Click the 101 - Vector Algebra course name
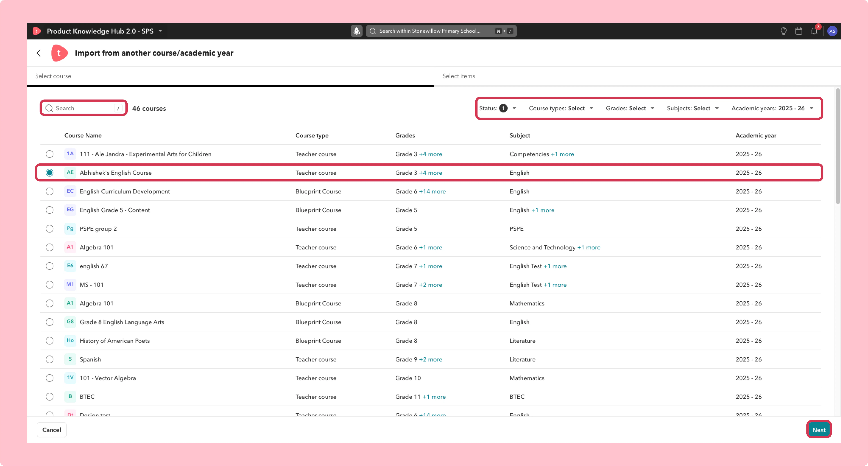Image resolution: width=868 pixels, height=466 pixels. coord(108,378)
